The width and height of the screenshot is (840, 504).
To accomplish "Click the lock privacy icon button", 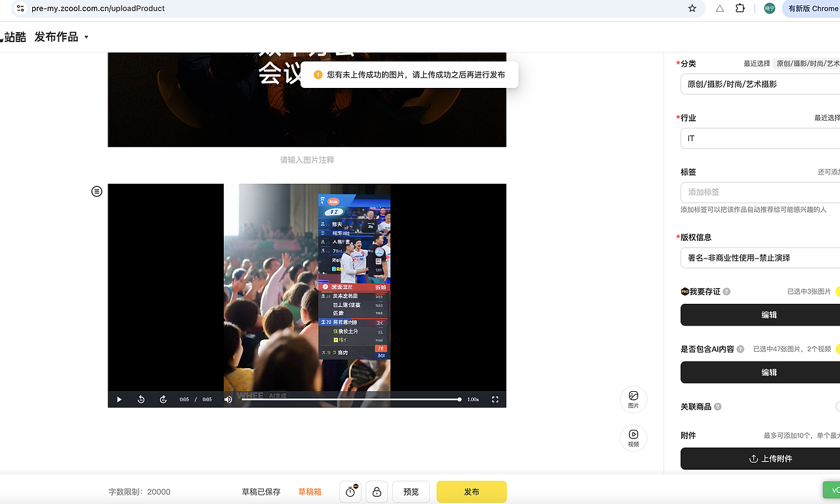I will click(377, 492).
